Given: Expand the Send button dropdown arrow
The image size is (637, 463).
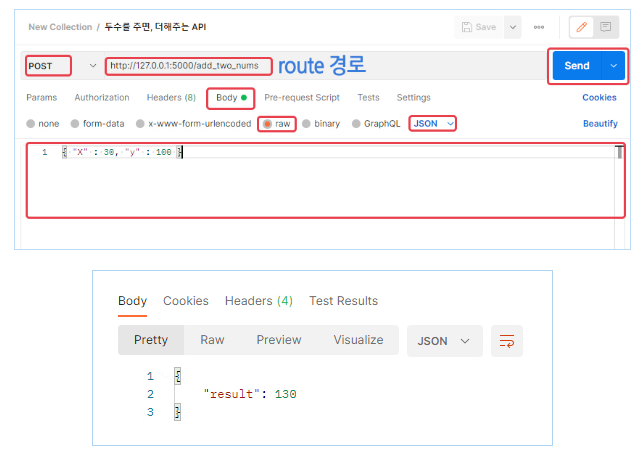Looking at the screenshot, I should coord(613,66).
